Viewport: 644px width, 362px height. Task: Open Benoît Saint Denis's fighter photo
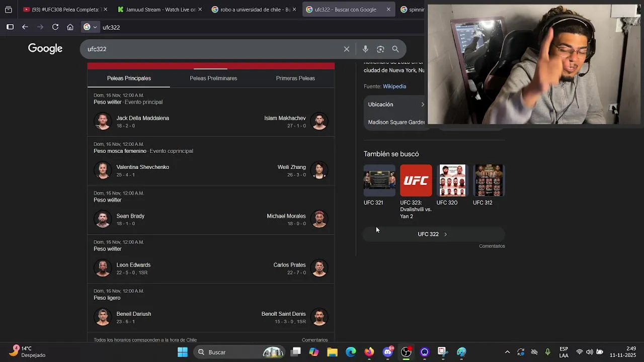(319, 317)
